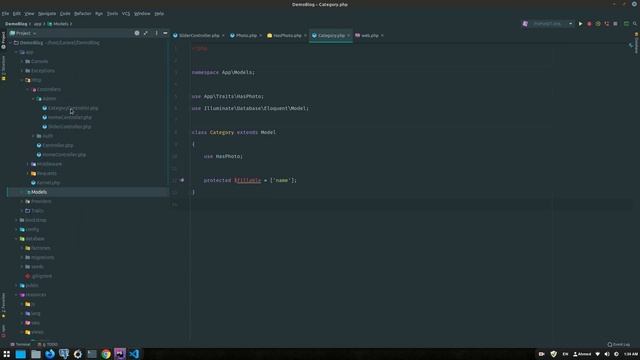Open the Help menu
The height and width of the screenshot is (360, 640).
tap(159, 13)
